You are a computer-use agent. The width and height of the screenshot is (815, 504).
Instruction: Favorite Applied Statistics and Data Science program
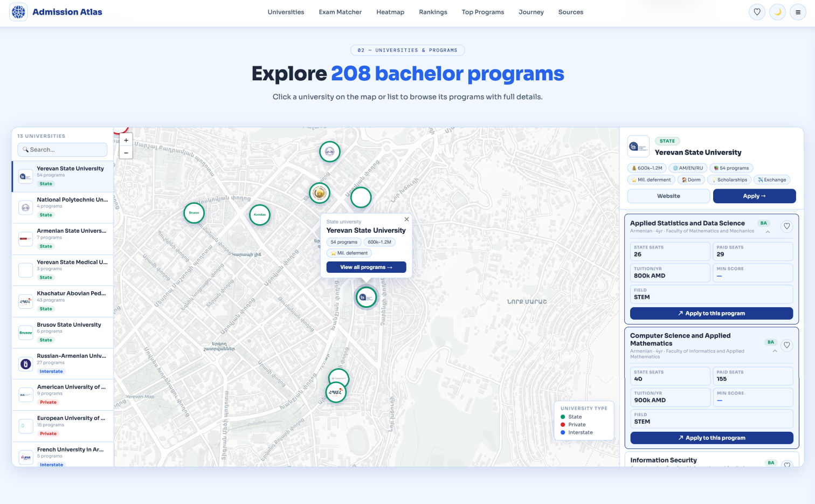coord(786,226)
